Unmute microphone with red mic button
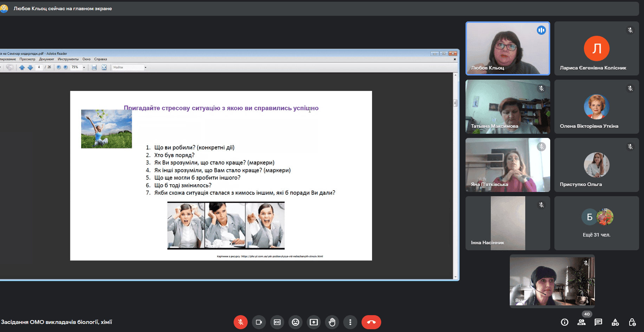Image resolution: width=644 pixels, height=332 pixels. coord(241,322)
